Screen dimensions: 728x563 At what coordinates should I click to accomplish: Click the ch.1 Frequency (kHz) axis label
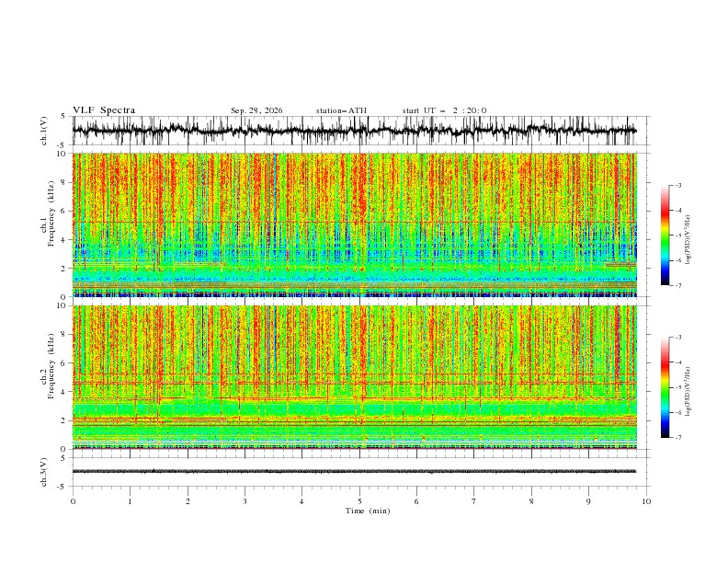[48, 224]
